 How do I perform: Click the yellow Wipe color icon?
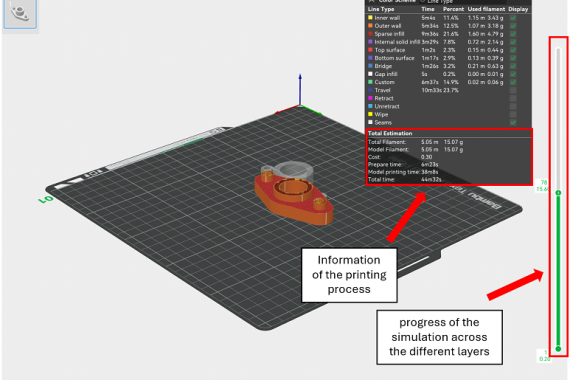[x=370, y=114]
